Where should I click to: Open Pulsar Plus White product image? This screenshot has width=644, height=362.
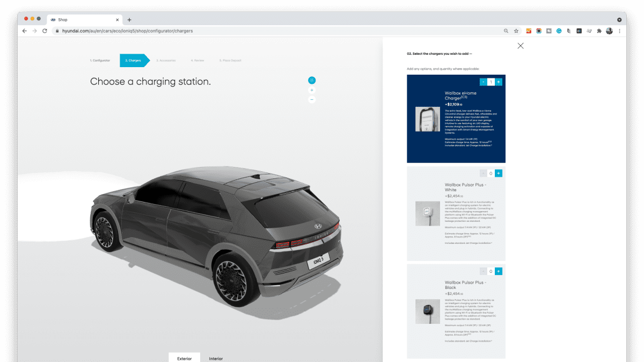428,213
